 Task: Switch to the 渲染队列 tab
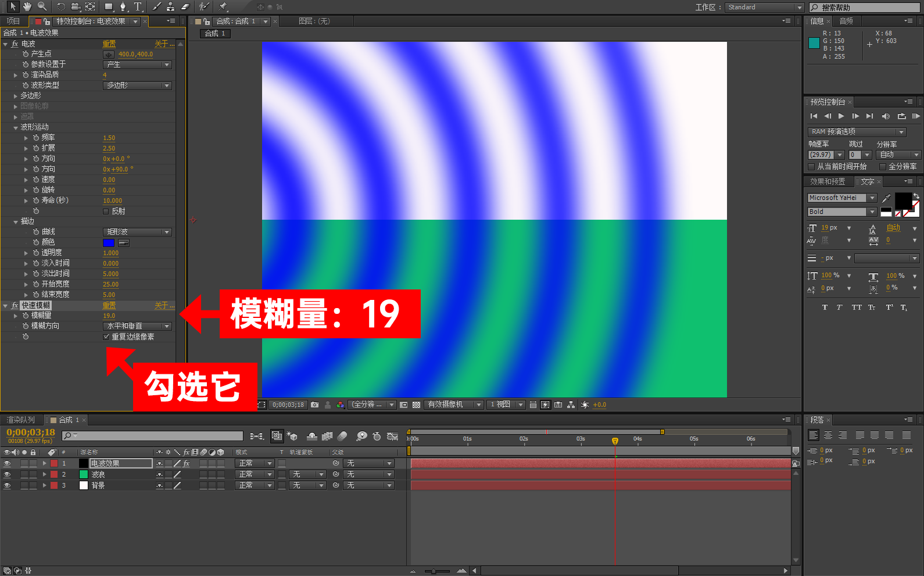tap(20, 420)
